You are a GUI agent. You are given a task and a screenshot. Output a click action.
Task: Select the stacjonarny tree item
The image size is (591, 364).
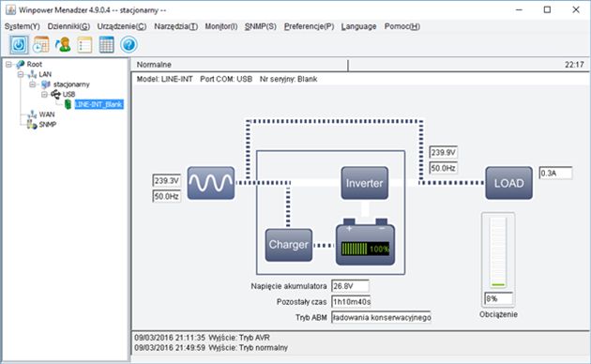pyautogui.click(x=71, y=84)
